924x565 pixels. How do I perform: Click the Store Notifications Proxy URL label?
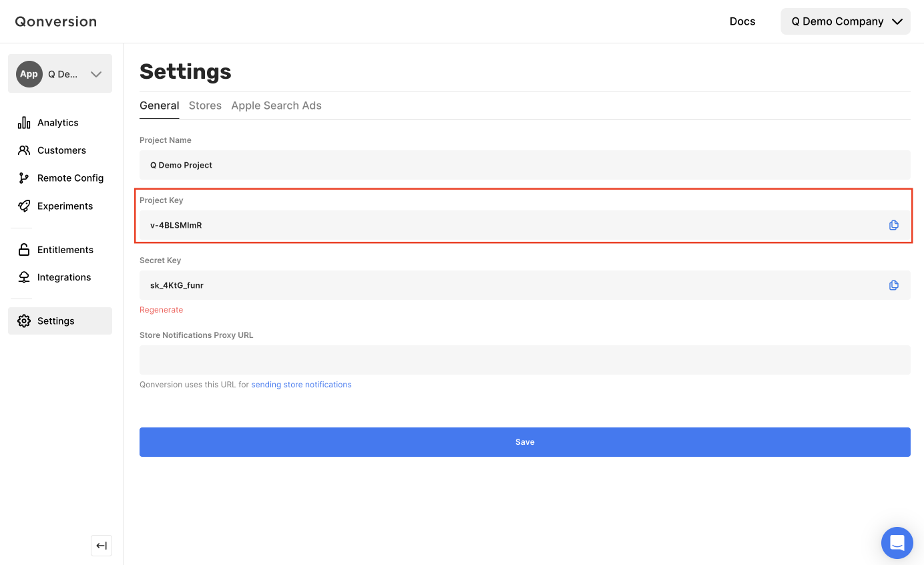pyautogui.click(x=196, y=335)
